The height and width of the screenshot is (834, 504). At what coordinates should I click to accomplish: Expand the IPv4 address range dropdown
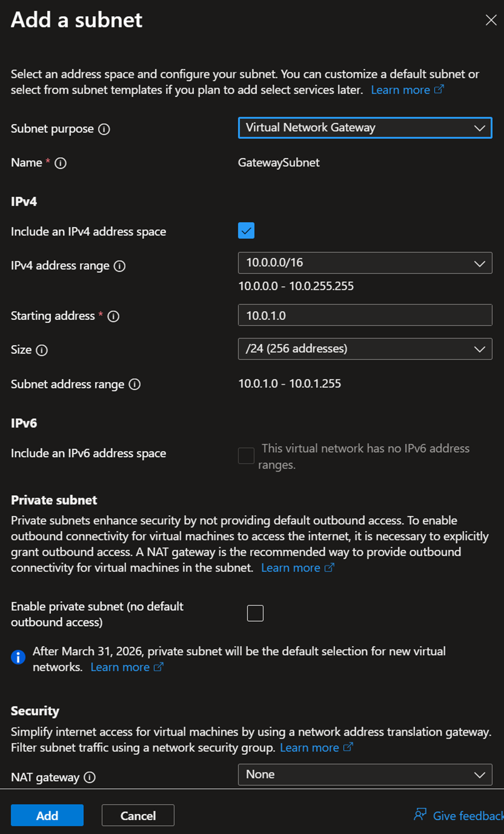pos(364,263)
